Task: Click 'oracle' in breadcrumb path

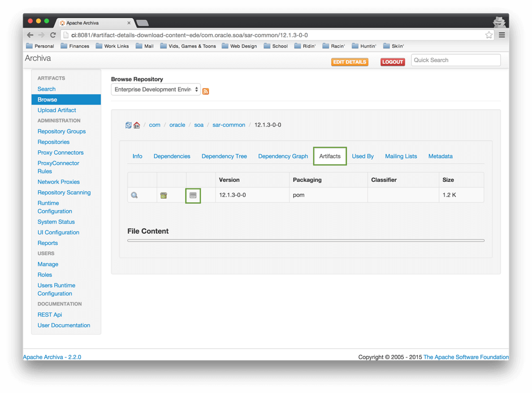Action: coord(177,125)
